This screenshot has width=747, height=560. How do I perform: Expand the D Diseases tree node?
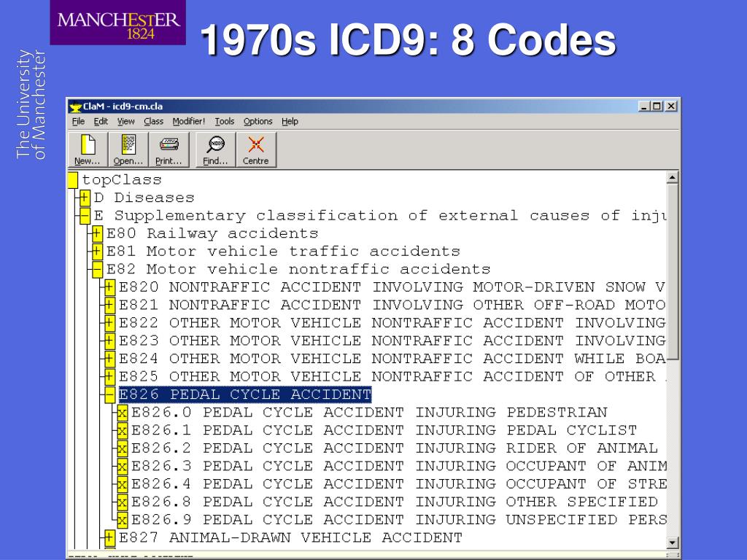click(85, 198)
